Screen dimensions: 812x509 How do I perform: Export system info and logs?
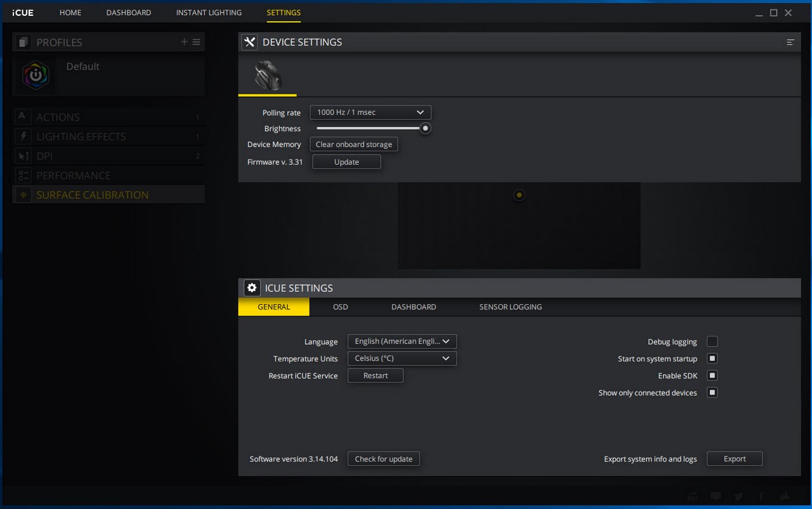[x=735, y=459]
